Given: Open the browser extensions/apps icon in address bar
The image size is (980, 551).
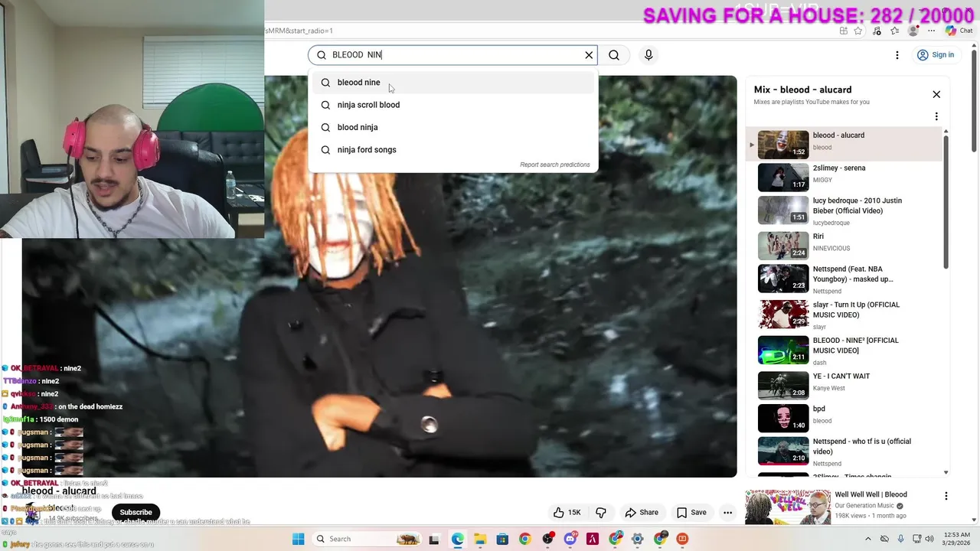Looking at the screenshot, I should (x=843, y=31).
